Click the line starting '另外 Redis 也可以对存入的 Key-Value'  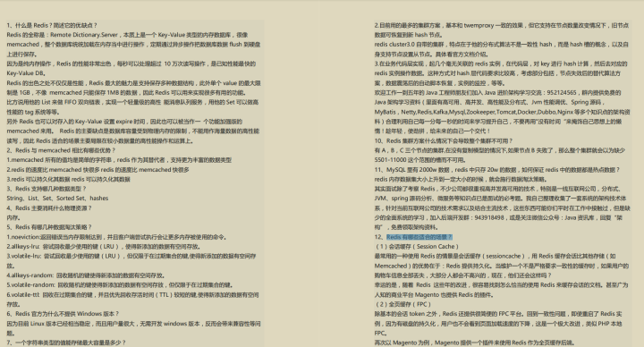124,121
